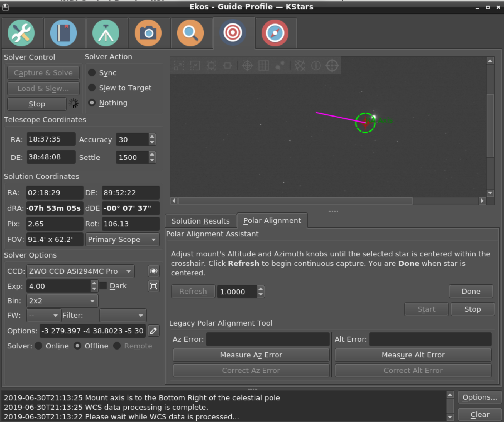
Task: Increase Exp exposure with up arrow
Action: [94, 283]
